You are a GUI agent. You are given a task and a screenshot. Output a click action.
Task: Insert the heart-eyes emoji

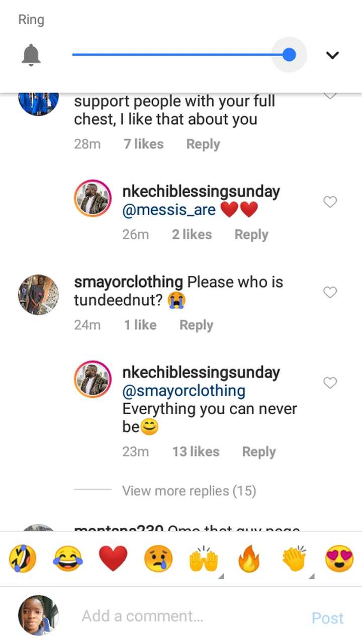coord(339,559)
